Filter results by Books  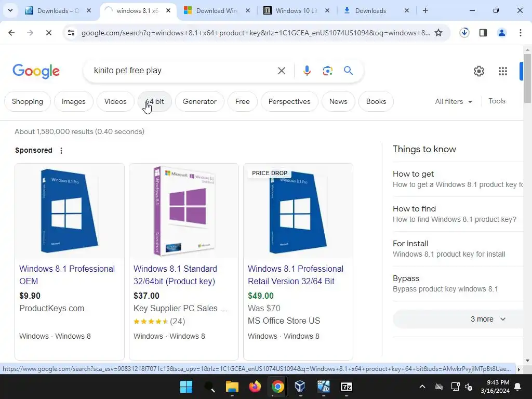(x=376, y=101)
